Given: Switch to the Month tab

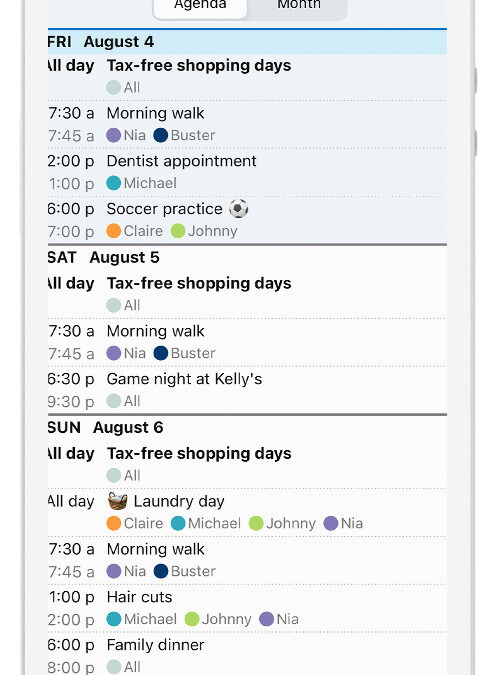Looking at the screenshot, I should (298, 6).
